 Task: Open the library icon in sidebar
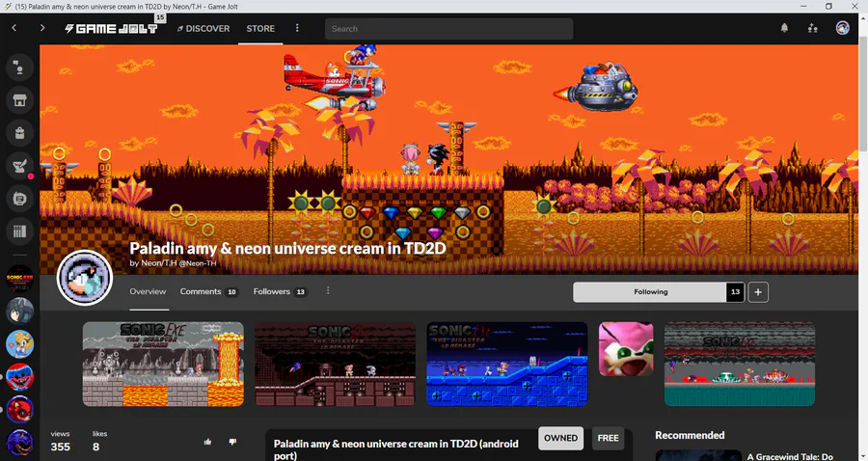[x=19, y=230]
